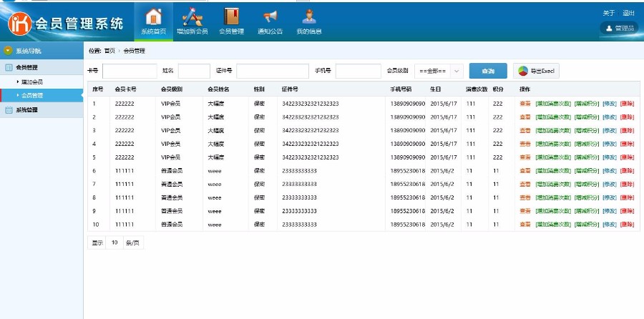
Task: Click the 管理员 user badge
Action: click(x=620, y=29)
